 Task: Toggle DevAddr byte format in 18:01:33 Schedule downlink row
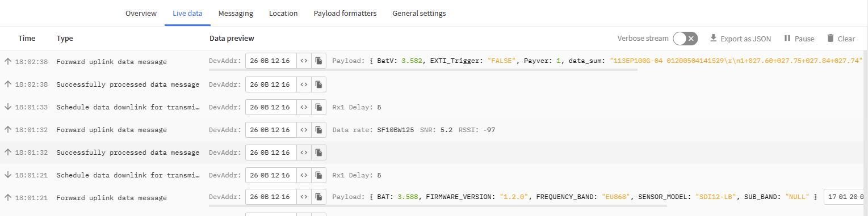coord(304,107)
